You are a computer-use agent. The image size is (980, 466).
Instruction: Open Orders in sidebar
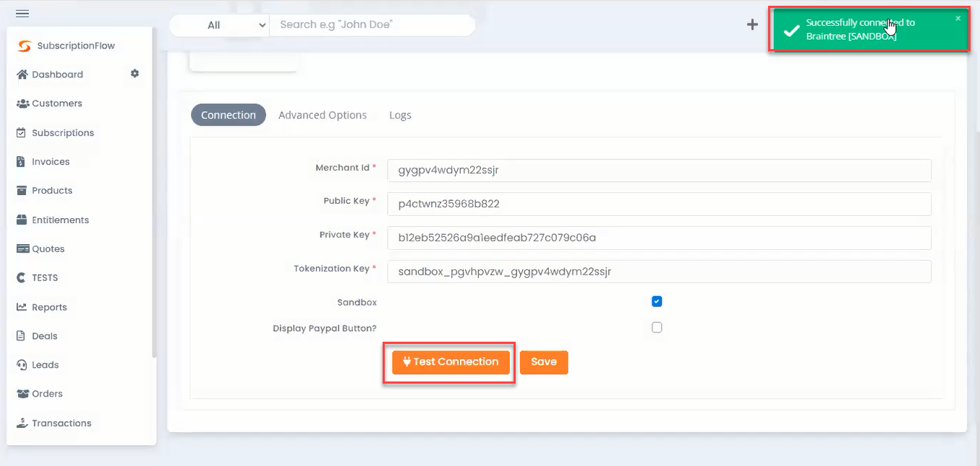[x=47, y=394]
